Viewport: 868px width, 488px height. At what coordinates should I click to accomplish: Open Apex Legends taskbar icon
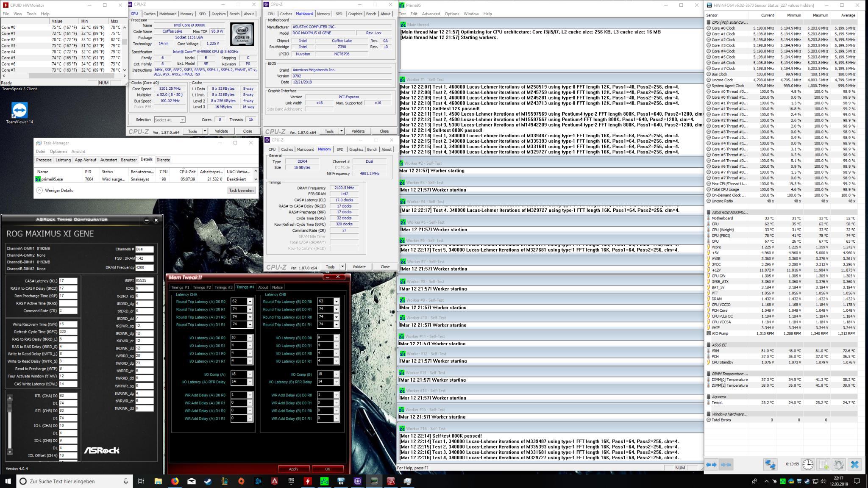(275, 481)
